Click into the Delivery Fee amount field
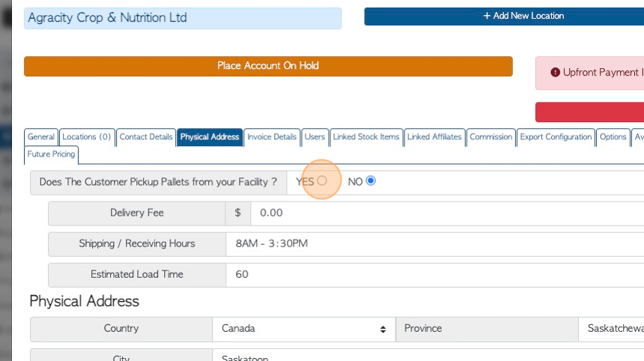644x361 pixels. tap(447, 213)
